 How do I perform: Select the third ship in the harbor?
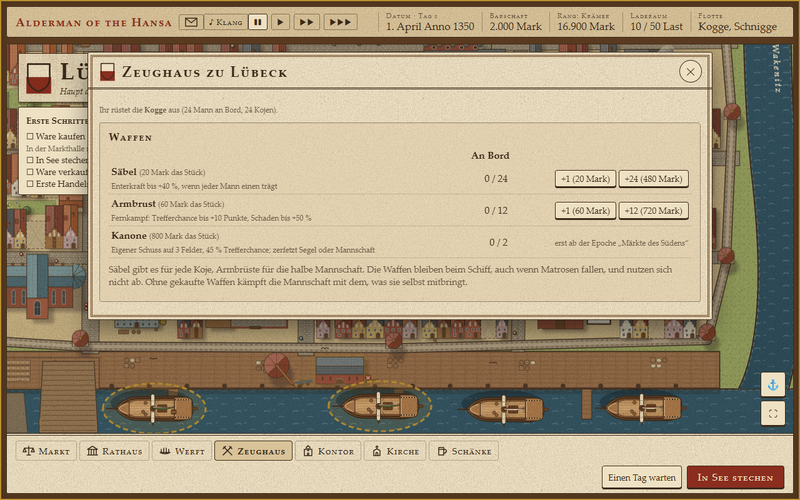tap(505, 409)
